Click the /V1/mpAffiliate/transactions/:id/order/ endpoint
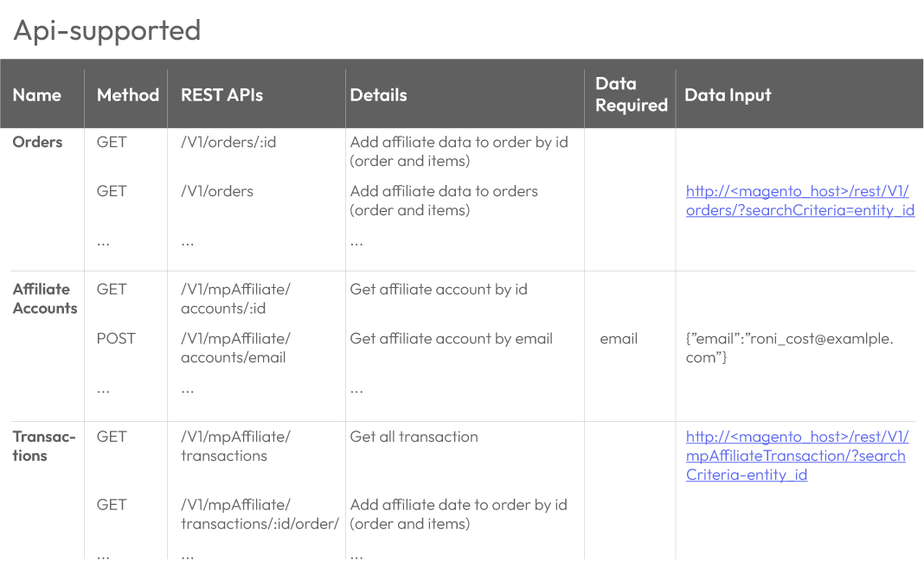Image resolution: width=924 pixels, height=568 pixels. [260, 514]
